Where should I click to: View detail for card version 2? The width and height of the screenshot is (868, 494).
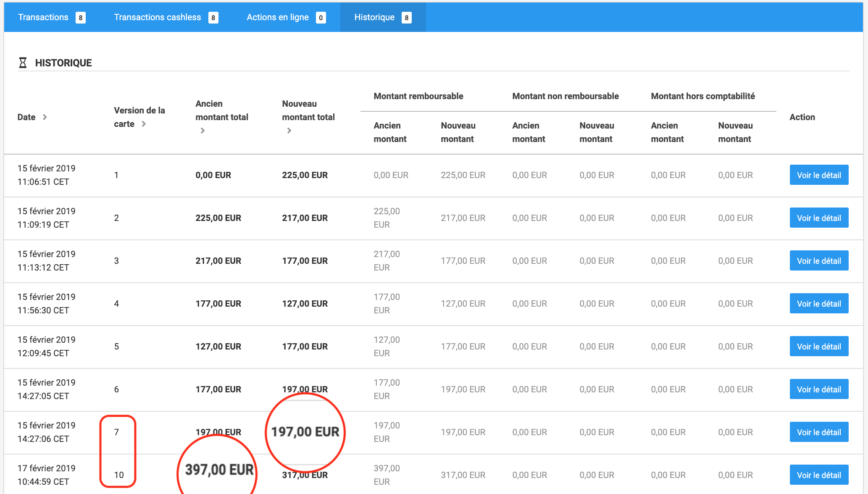click(819, 218)
